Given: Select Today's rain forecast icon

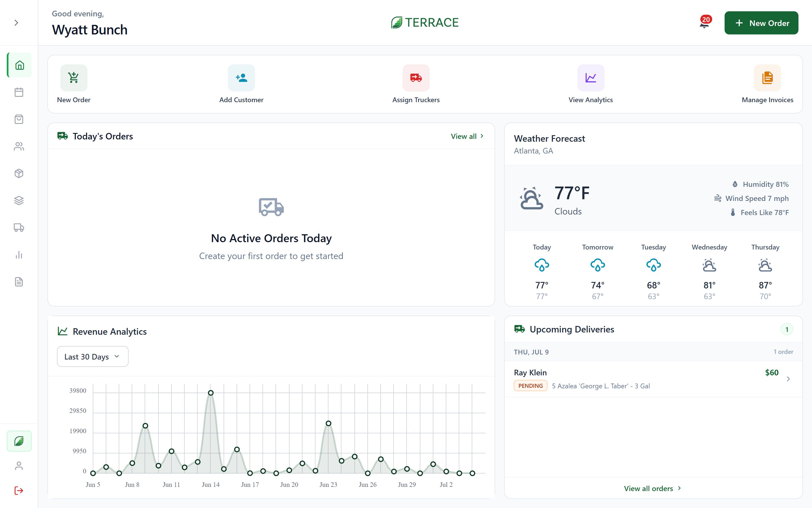Looking at the screenshot, I should [x=542, y=265].
